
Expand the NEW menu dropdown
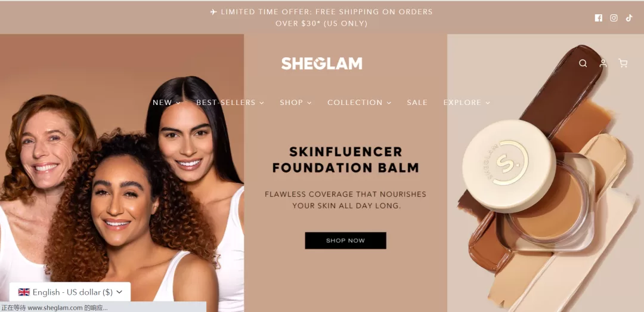pyautogui.click(x=166, y=103)
